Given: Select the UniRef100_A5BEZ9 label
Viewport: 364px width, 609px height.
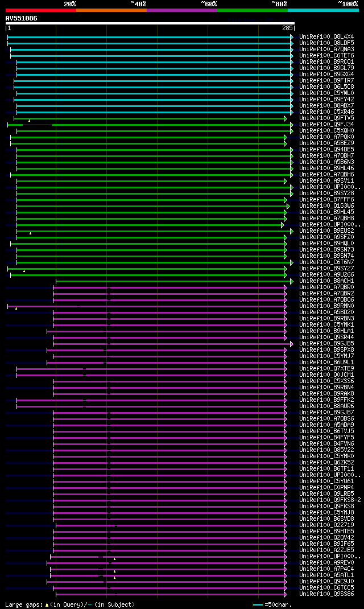Looking at the screenshot, I should 326,143.
